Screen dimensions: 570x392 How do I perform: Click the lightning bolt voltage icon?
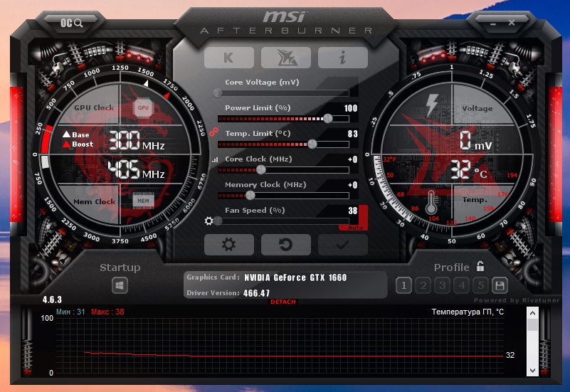[x=431, y=105]
